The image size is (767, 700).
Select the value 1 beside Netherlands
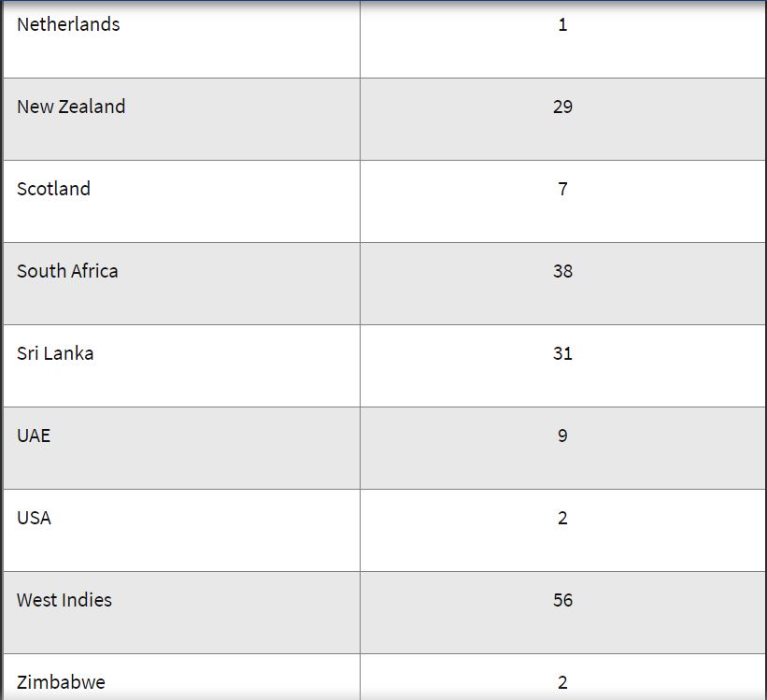click(562, 25)
